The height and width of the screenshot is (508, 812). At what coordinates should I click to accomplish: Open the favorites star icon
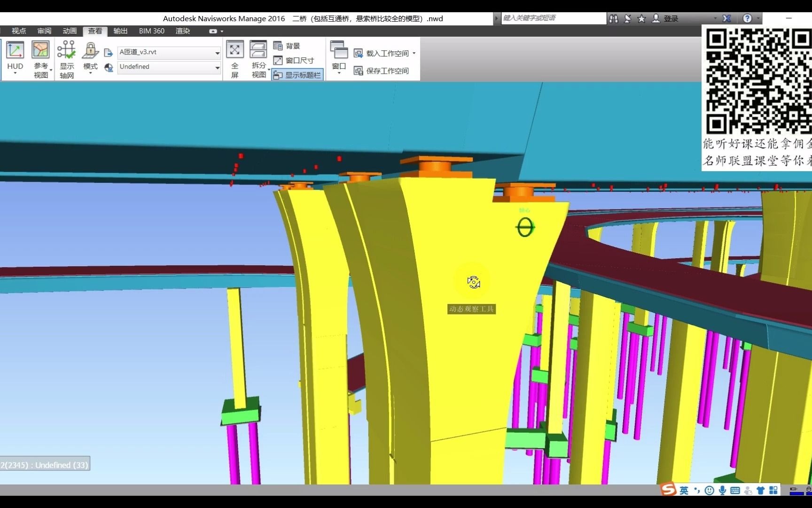coord(641,18)
